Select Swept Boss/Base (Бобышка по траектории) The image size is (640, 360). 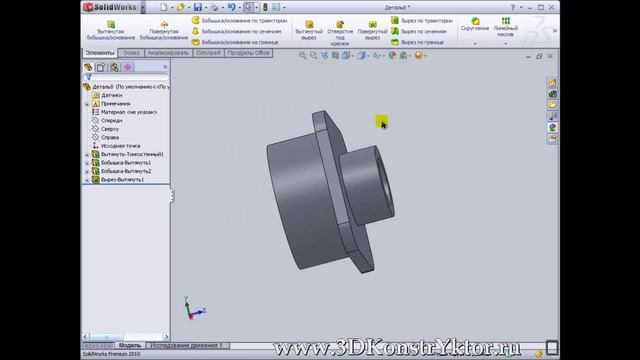pyautogui.click(x=239, y=20)
